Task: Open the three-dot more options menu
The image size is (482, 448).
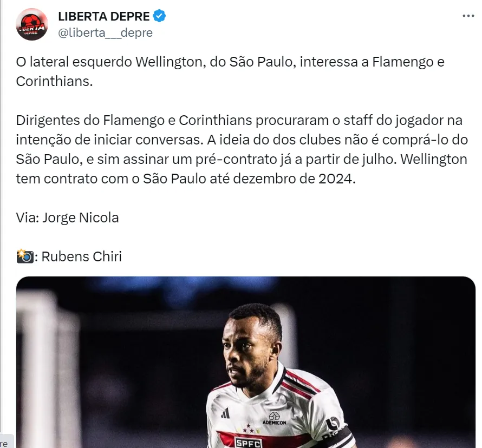Action: click(x=468, y=16)
